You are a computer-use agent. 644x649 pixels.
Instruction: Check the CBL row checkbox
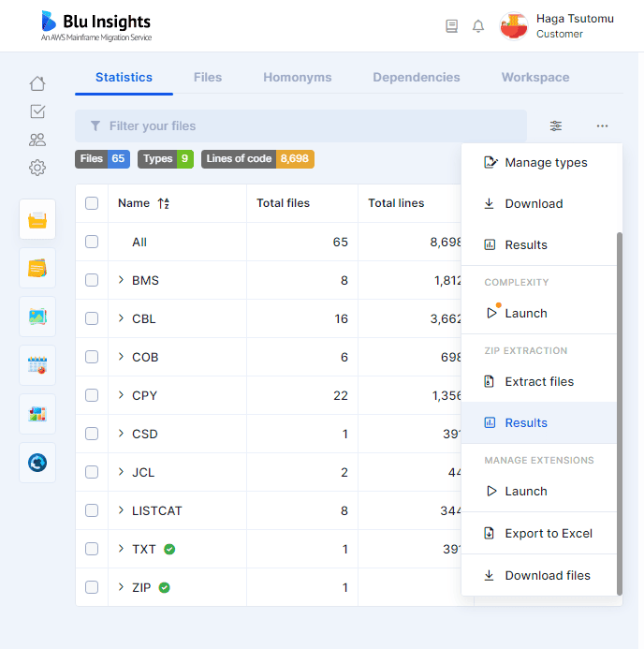pyautogui.click(x=92, y=318)
